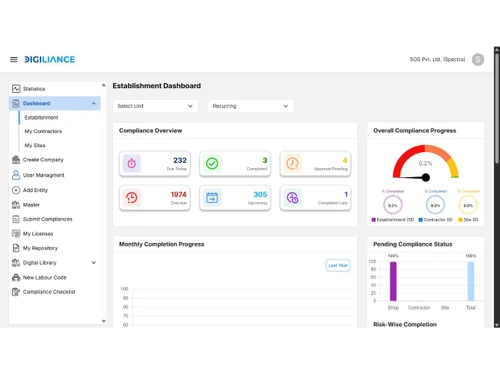Click the Submit Compliances icon
Viewport: 500px width, 375px height.
point(16,219)
